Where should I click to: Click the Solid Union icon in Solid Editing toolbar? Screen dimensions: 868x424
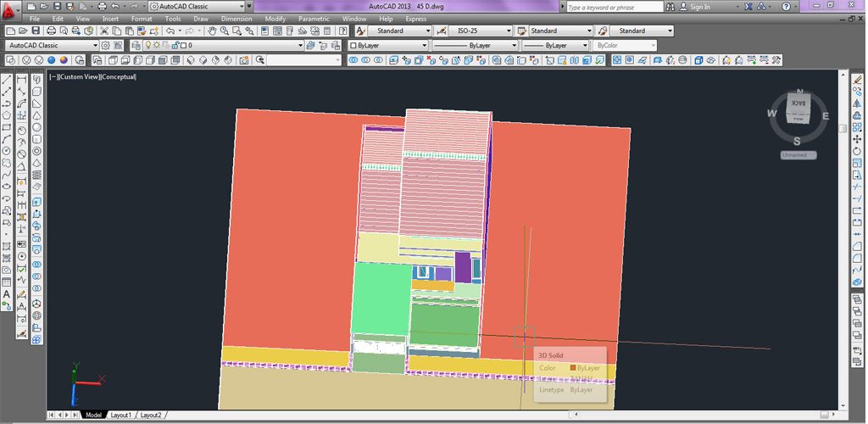coord(353,60)
